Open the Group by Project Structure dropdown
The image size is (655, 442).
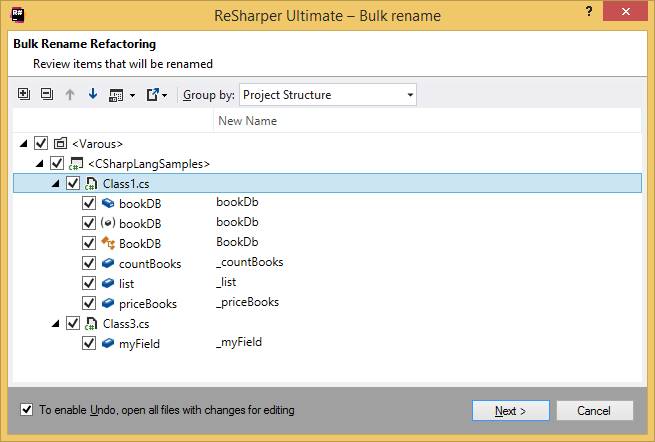coord(328,95)
